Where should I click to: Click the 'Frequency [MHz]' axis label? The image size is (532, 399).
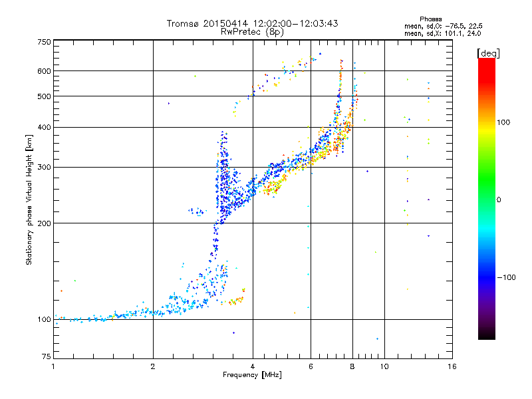pyautogui.click(x=252, y=375)
